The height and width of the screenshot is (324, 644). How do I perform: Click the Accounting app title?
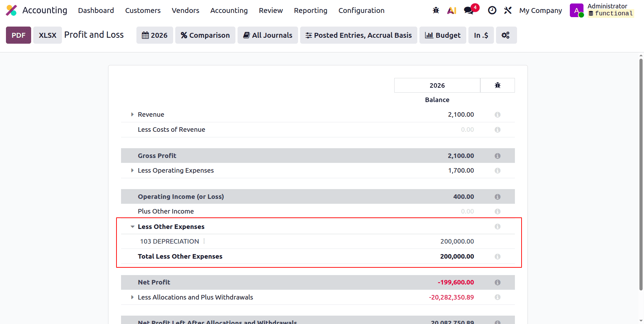pyautogui.click(x=45, y=10)
